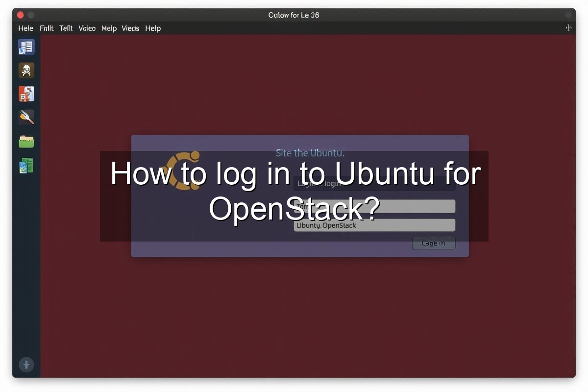Click the Ubunty.OpenStack input field
This screenshot has width=588, height=392.
click(x=374, y=225)
